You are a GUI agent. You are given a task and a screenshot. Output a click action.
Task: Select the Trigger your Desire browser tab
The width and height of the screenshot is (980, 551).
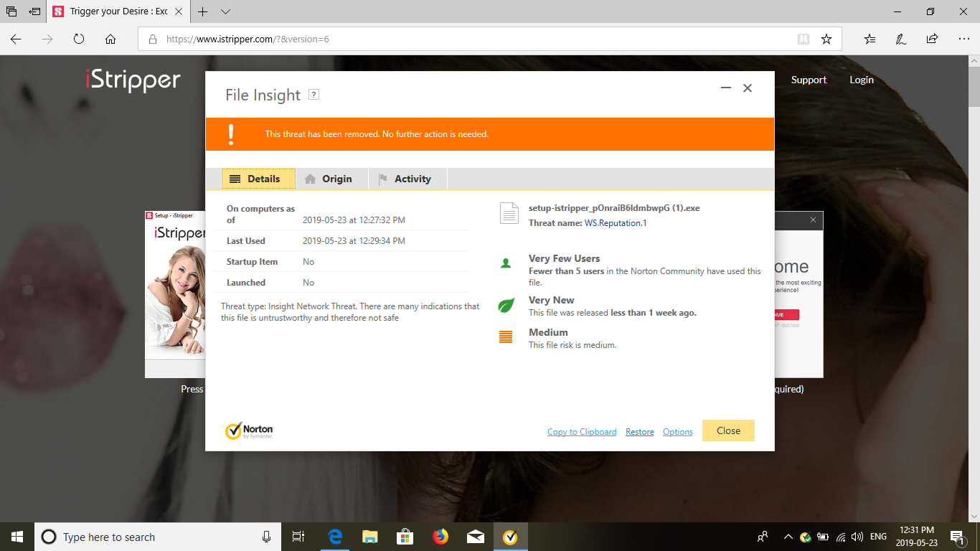click(118, 12)
